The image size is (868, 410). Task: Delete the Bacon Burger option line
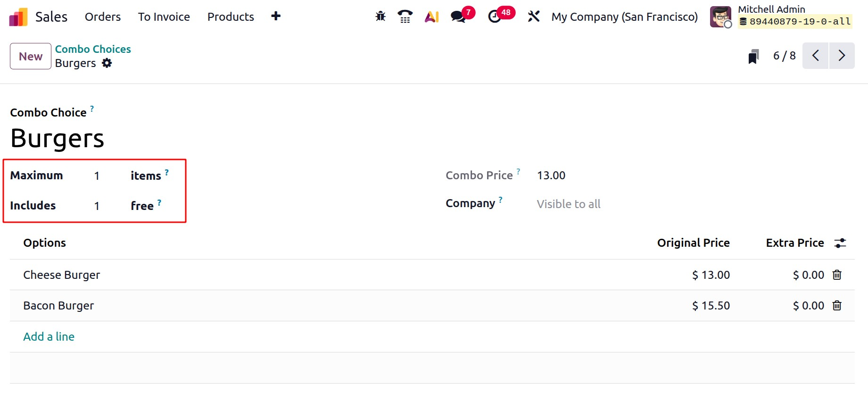[x=837, y=306]
